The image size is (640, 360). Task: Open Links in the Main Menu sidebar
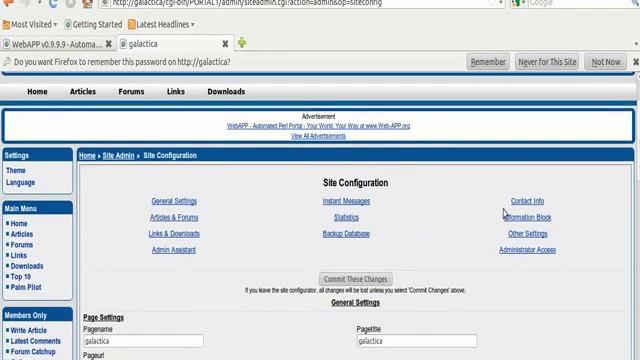18,256
